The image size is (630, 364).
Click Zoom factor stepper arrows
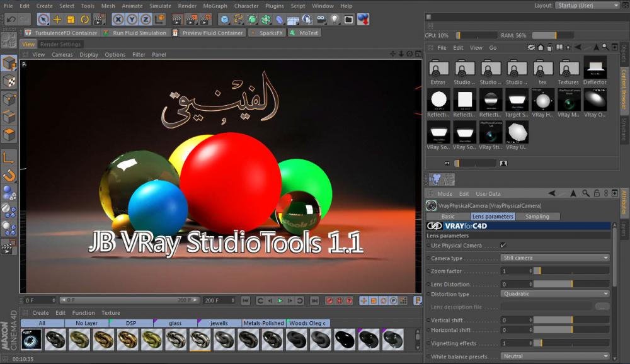530,271
